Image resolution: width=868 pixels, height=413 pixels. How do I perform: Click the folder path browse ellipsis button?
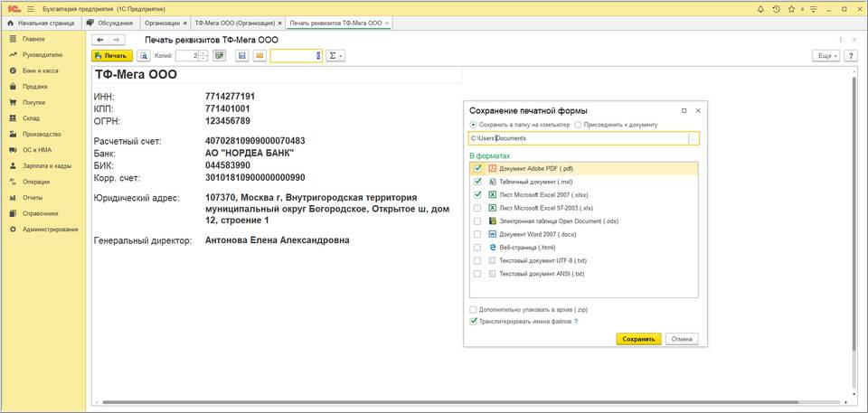point(693,138)
